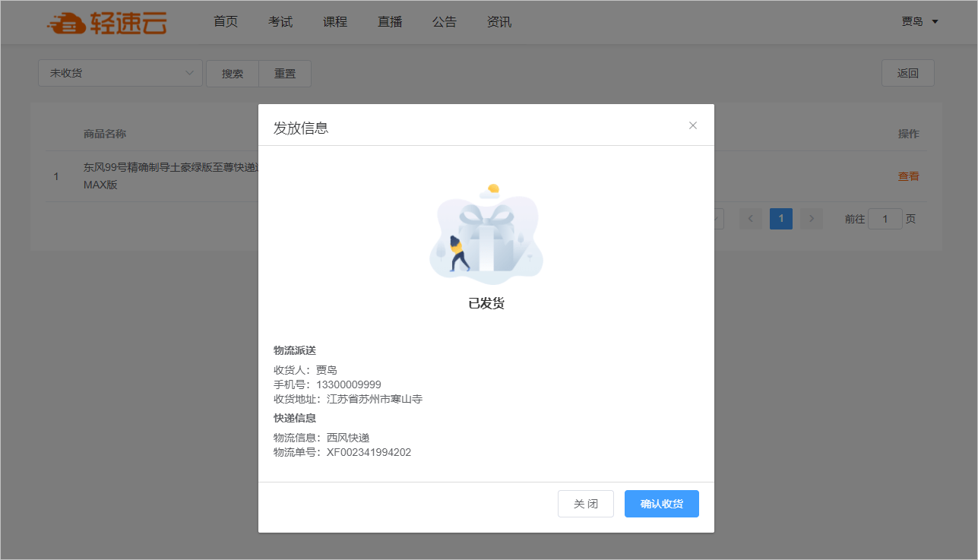This screenshot has width=978, height=560.
Task: Go to previous page arrow
Action: click(751, 219)
